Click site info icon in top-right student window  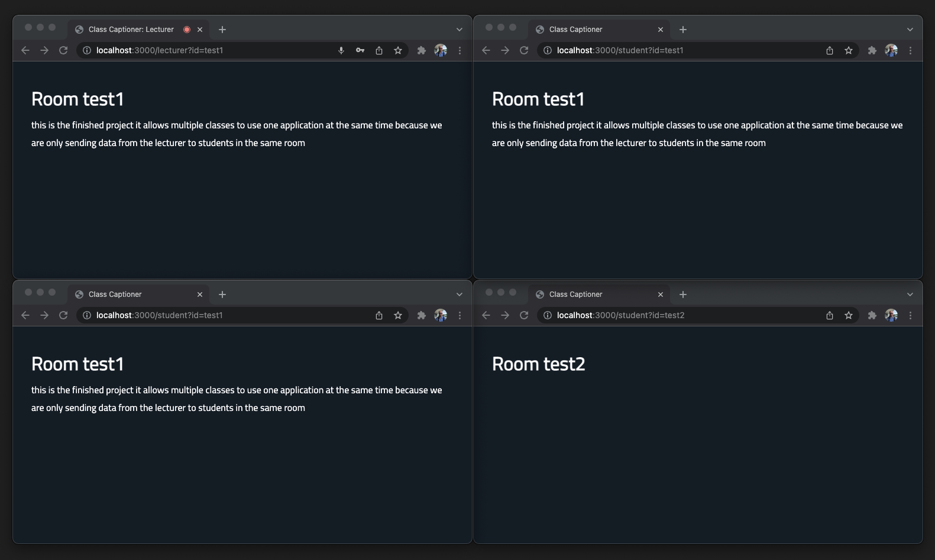click(x=548, y=50)
